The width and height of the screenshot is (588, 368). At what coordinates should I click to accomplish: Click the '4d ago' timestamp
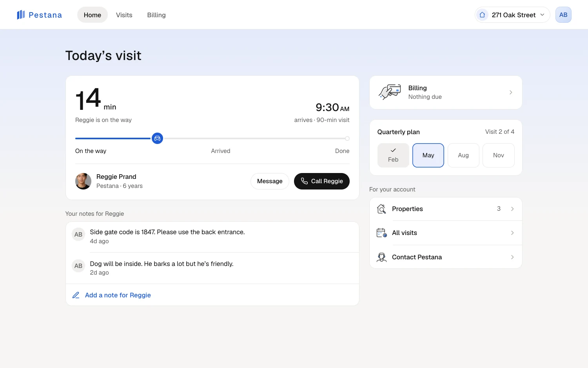[x=99, y=241]
